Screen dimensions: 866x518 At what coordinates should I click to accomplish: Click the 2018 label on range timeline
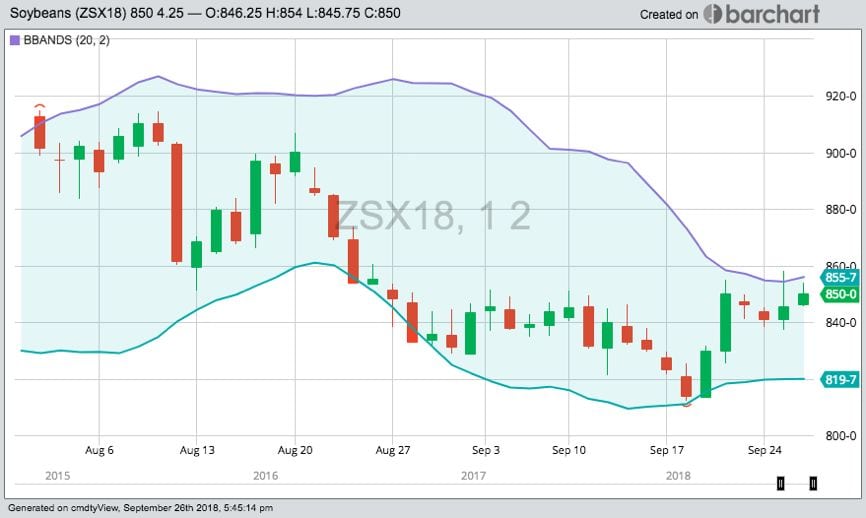(680, 476)
